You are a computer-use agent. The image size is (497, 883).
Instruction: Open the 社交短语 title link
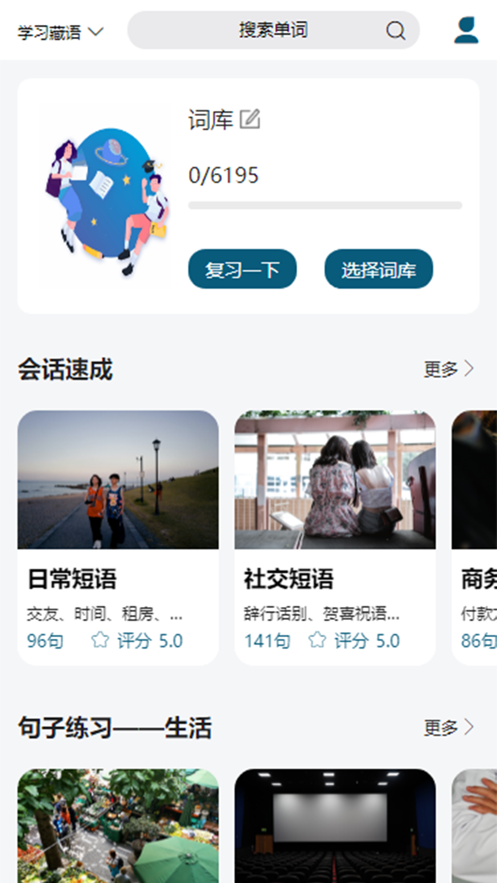click(289, 579)
